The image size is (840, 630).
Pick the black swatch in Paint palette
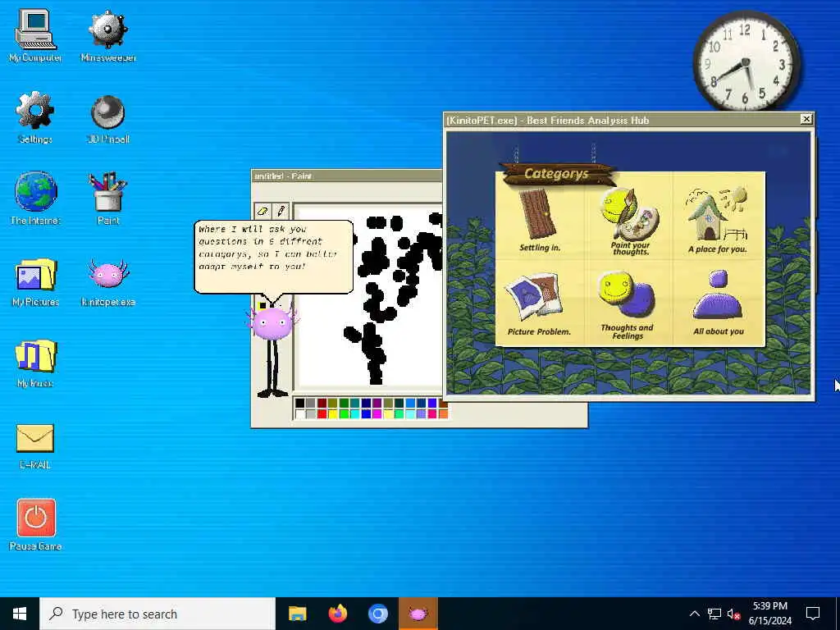300,403
